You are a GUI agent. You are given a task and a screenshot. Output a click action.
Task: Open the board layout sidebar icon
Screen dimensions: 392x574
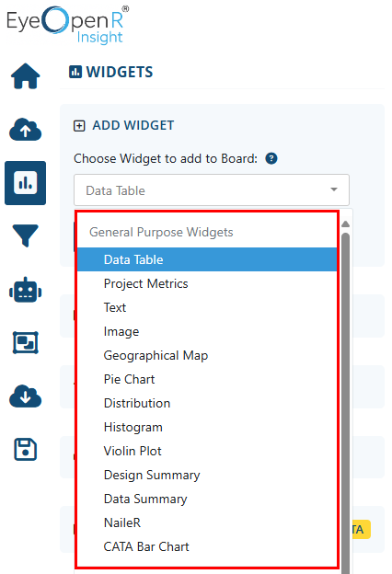tap(25, 342)
